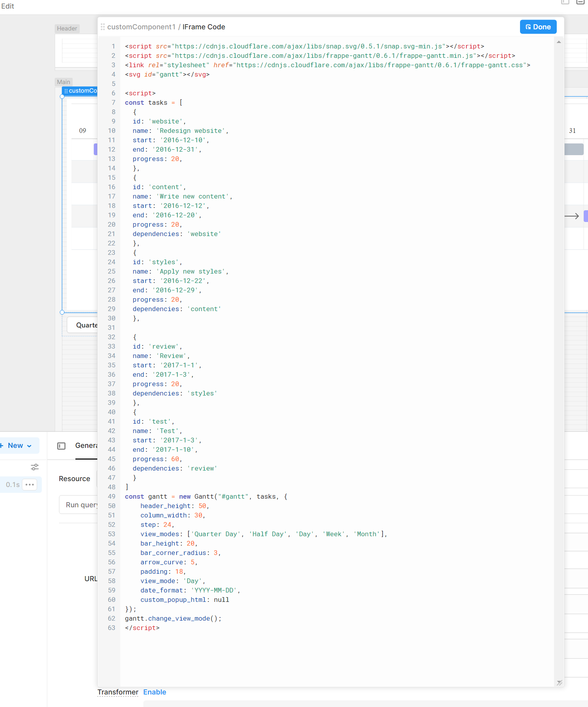Click the top-right bottom panel toggle icon

coord(580,2)
